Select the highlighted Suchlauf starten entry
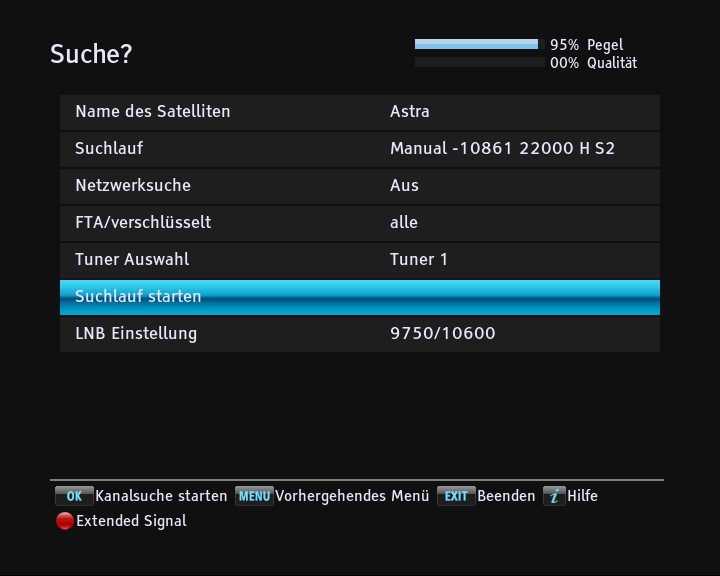Image resolution: width=720 pixels, height=576 pixels. 359,297
